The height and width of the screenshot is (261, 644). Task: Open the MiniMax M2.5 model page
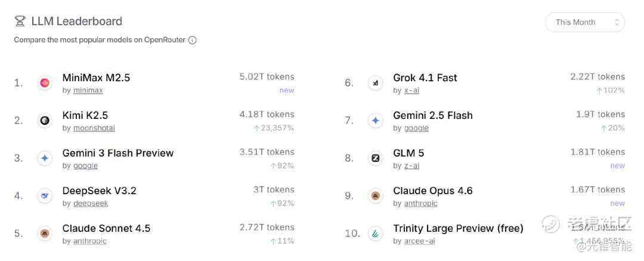coord(96,78)
